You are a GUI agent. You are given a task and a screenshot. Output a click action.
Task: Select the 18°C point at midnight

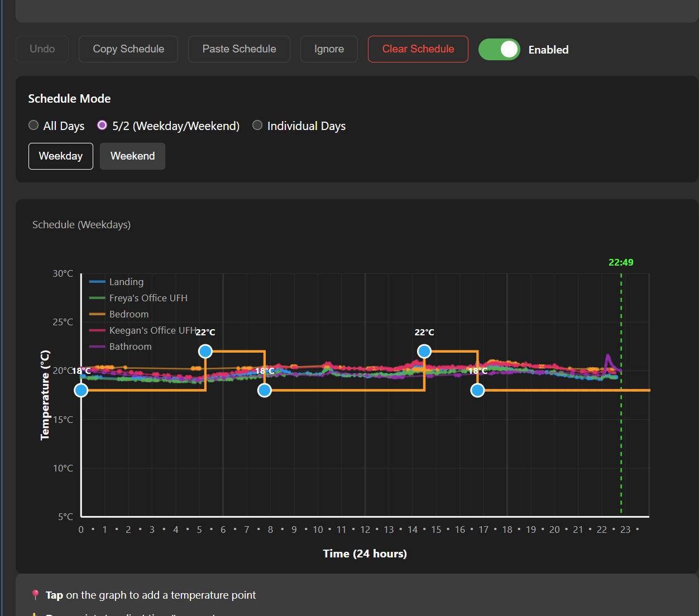81,391
